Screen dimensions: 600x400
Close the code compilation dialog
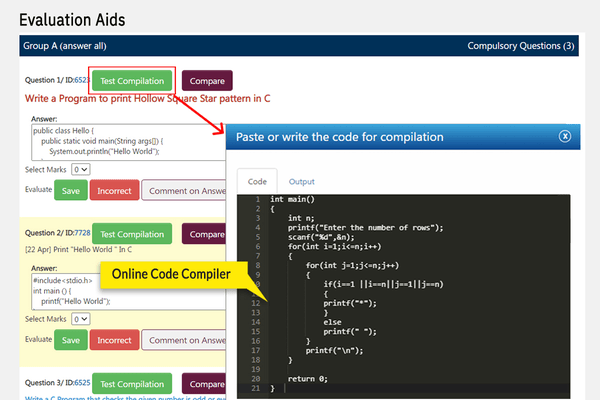pos(565,136)
